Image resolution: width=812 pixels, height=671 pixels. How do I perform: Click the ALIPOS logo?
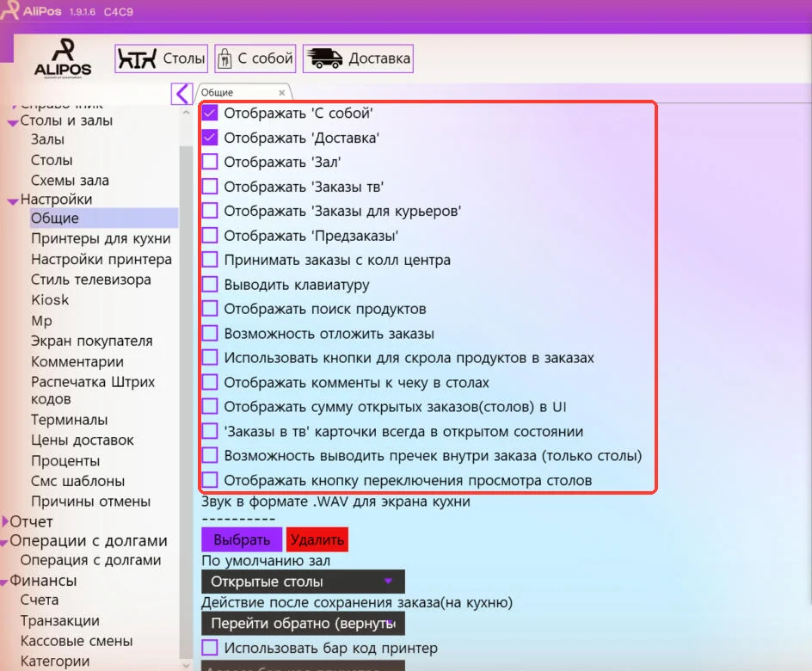tap(63, 58)
